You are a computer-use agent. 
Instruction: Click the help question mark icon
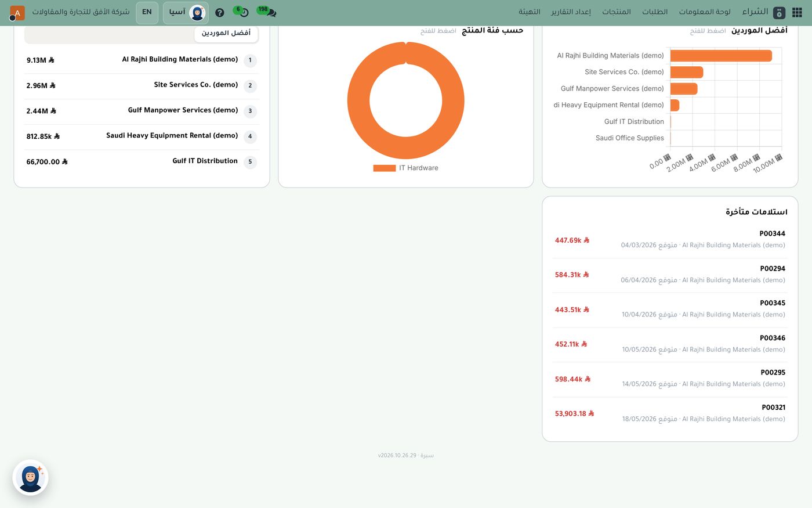220,12
